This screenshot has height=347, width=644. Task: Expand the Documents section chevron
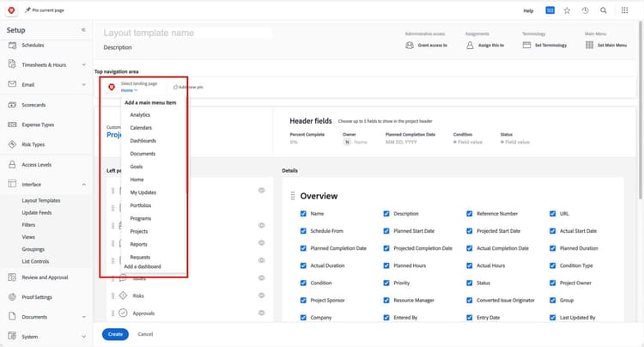[84, 317]
